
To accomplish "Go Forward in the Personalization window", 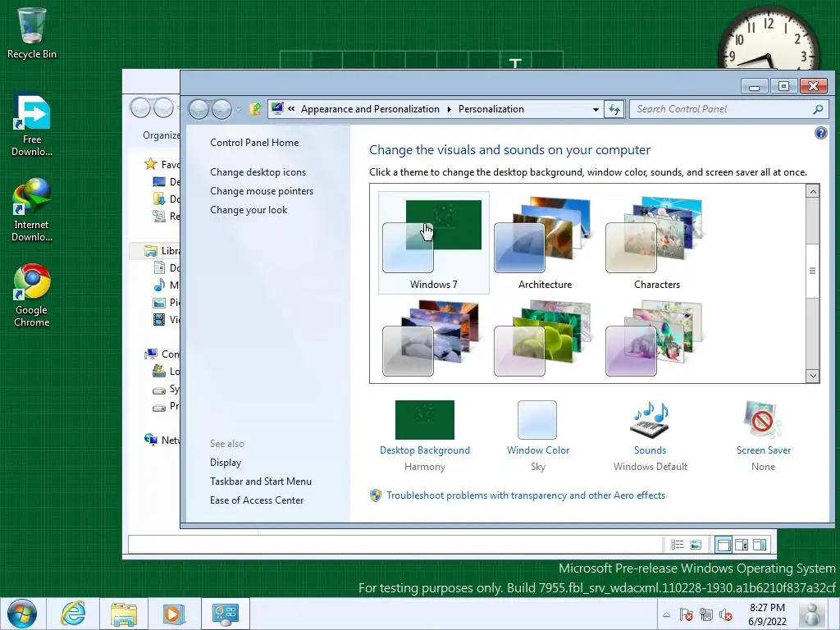I will coord(221,109).
